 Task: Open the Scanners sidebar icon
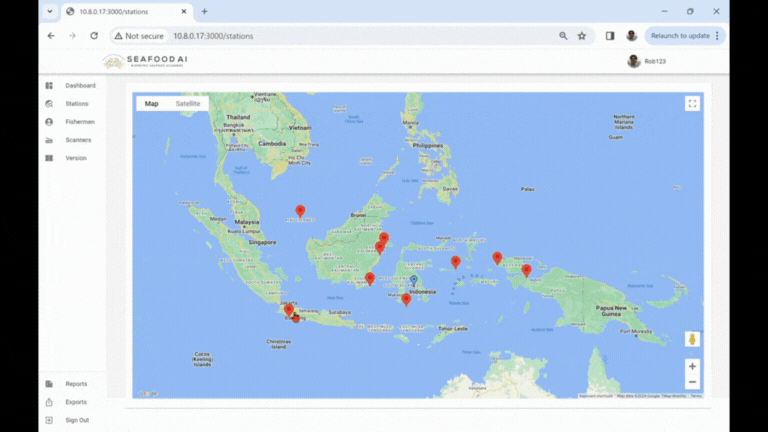coord(49,140)
